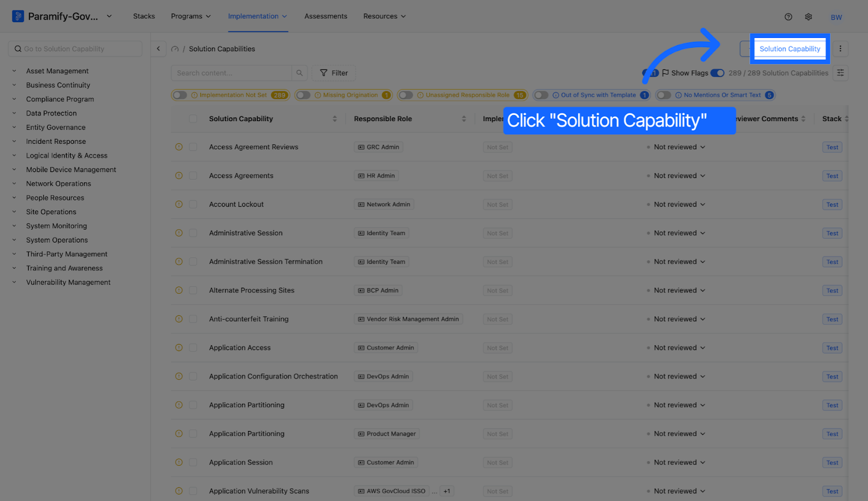868x501 pixels.
Task: Click the Search content field
Action: (232, 73)
